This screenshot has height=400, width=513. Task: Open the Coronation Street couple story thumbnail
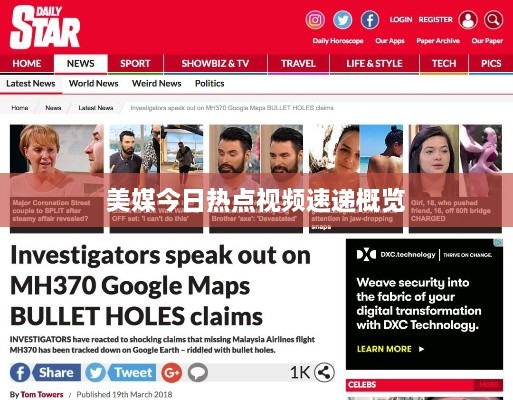pos(57,179)
